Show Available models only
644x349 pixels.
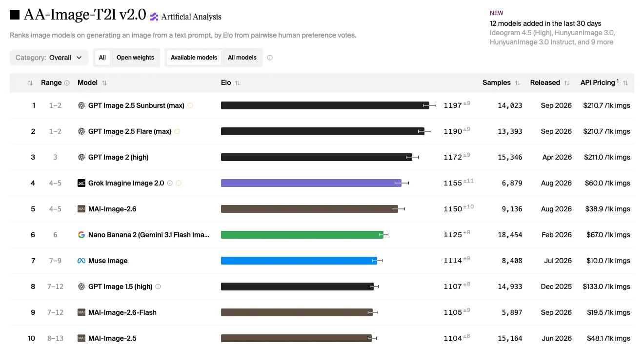click(x=194, y=58)
